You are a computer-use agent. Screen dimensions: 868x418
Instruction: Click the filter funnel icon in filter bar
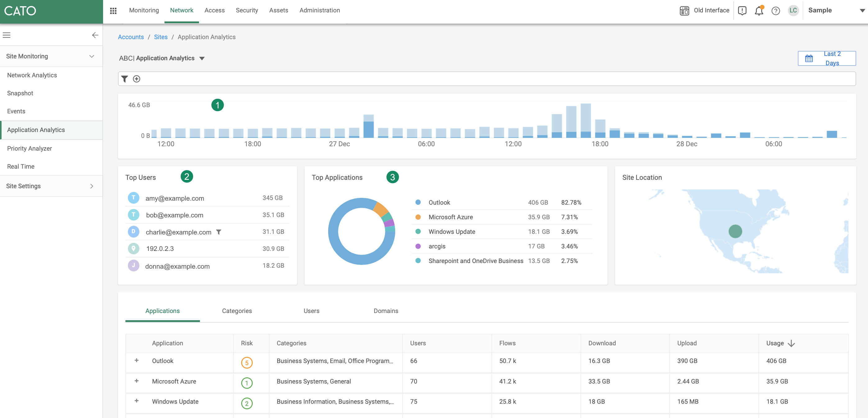coord(124,79)
